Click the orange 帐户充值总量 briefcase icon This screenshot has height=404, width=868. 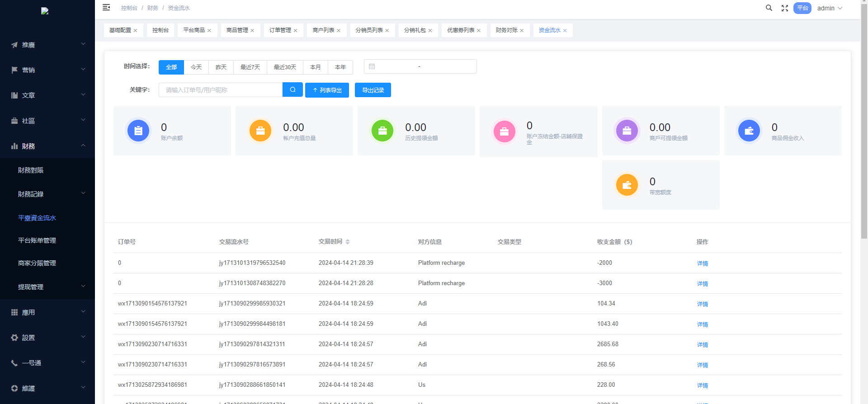point(260,131)
